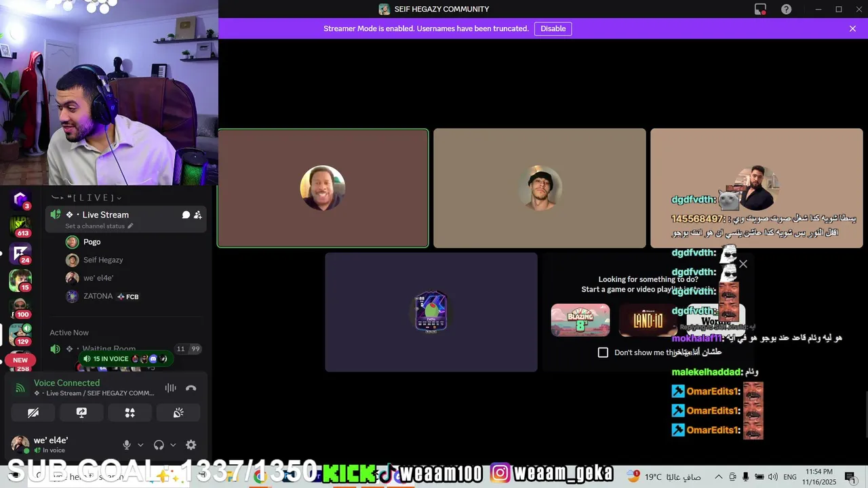Image resolution: width=868 pixels, height=488 pixels.
Task: Close the activity suggestion panel
Action: [x=743, y=264]
